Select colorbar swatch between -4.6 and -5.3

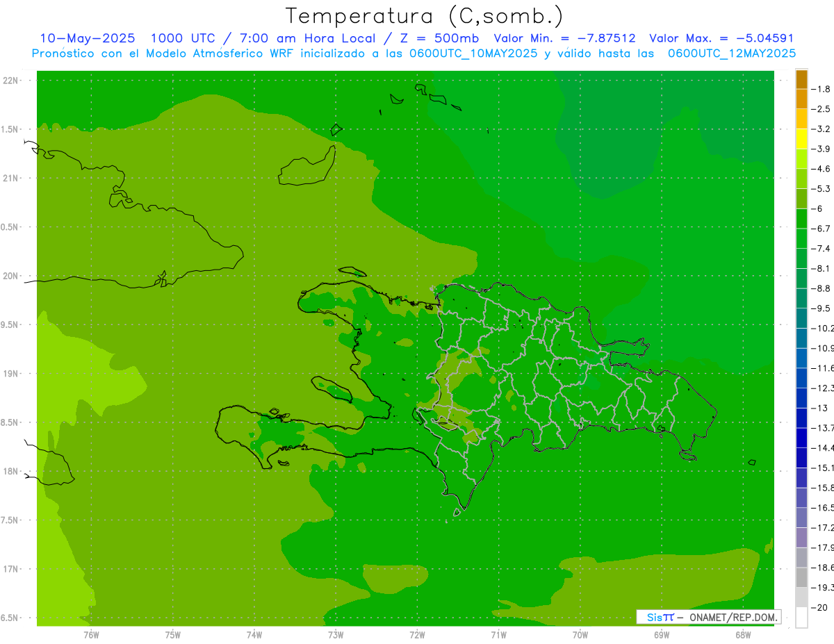802,179
